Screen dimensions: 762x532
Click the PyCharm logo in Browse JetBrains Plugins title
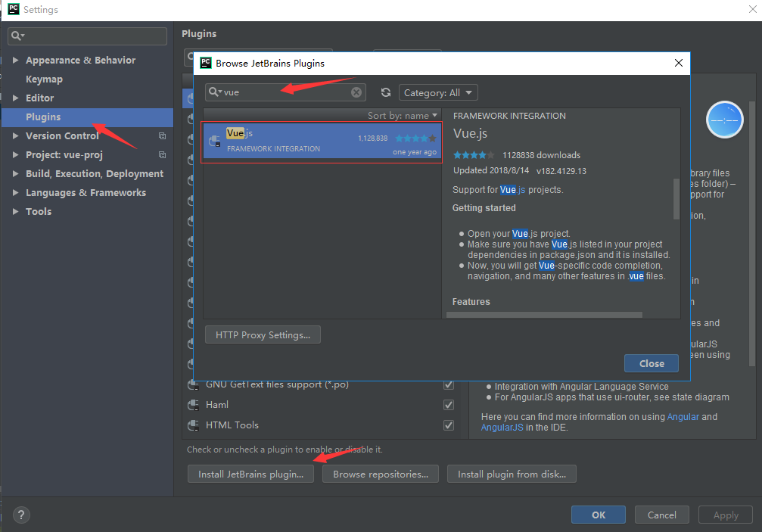point(206,63)
